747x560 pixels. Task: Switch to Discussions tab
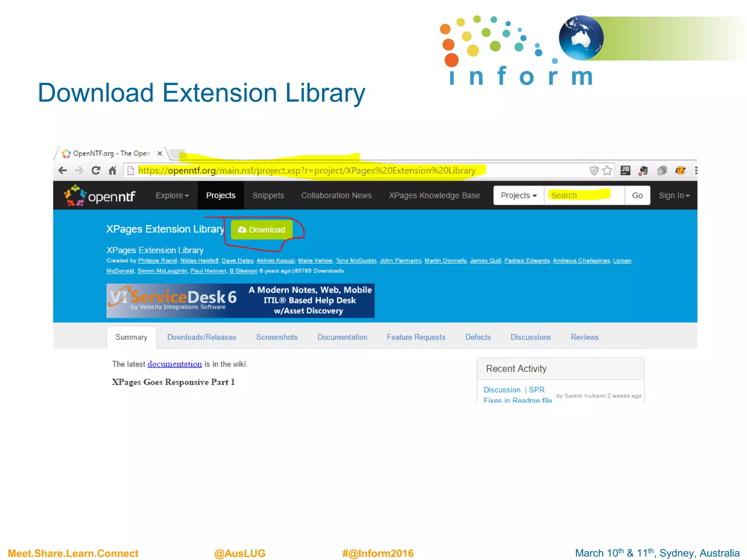(x=530, y=337)
